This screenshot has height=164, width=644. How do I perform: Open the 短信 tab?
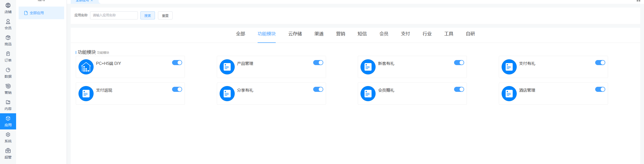point(362,34)
